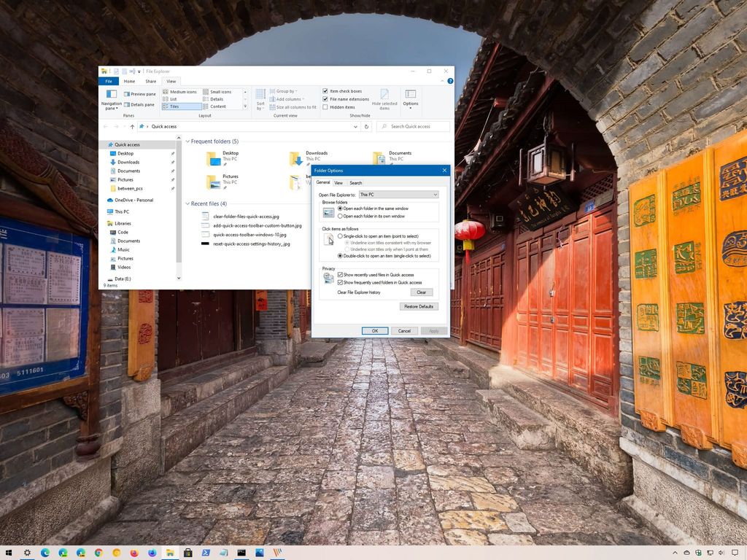Screen dimensions: 747x560
Task: Switch to the View tab in Folder Options
Action: click(338, 183)
